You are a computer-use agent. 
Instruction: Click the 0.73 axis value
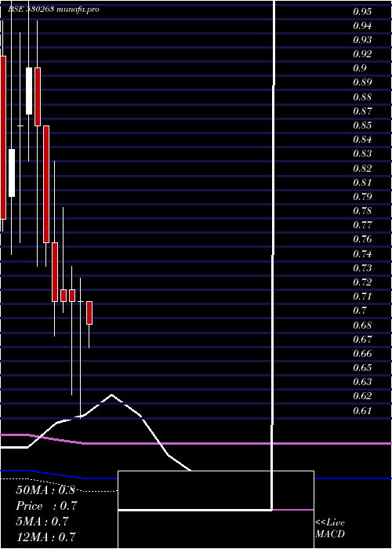(x=362, y=268)
